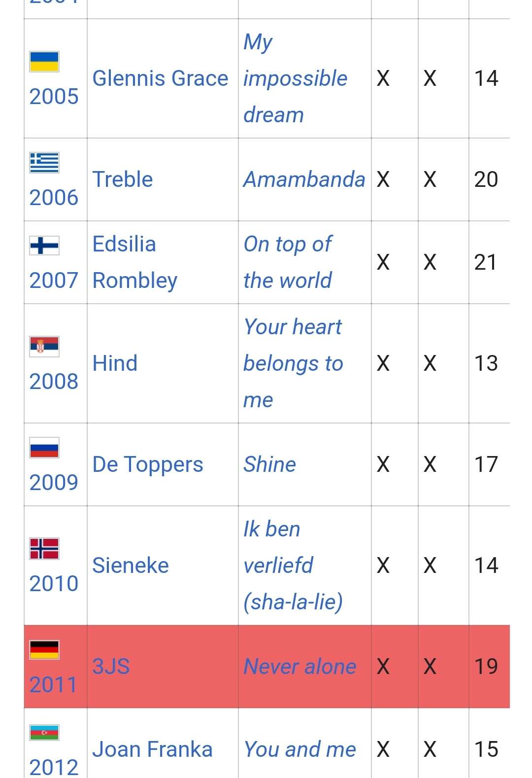Open the Hind artist link

(115, 363)
